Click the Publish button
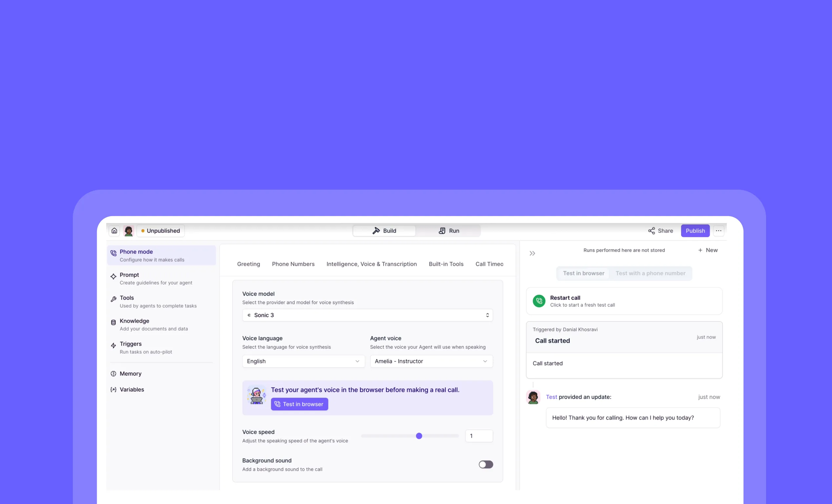This screenshot has width=832, height=504. [695, 231]
